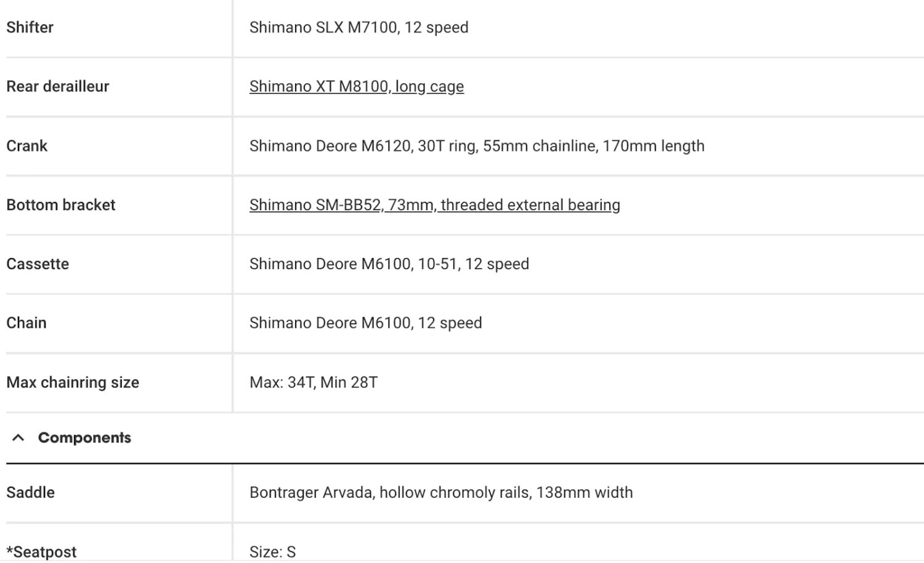Click the Shimano SLX M7100 shifter value
924x563 pixels.
click(359, 28)
